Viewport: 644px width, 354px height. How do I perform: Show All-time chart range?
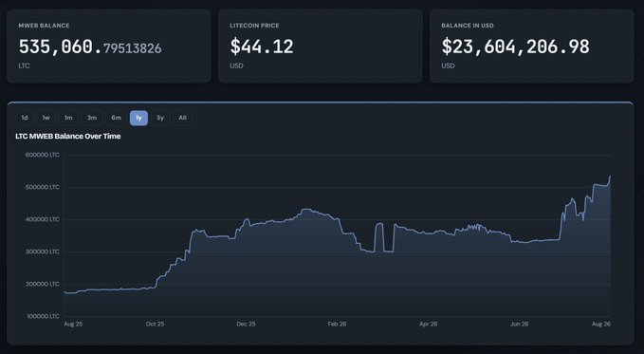pyautogui.click(x=182, y=118)
